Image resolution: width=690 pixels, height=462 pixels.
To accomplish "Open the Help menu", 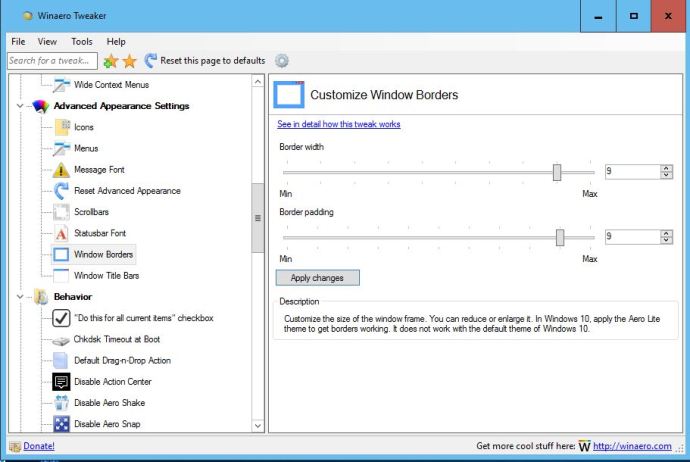I will click(x=116, y=41).
